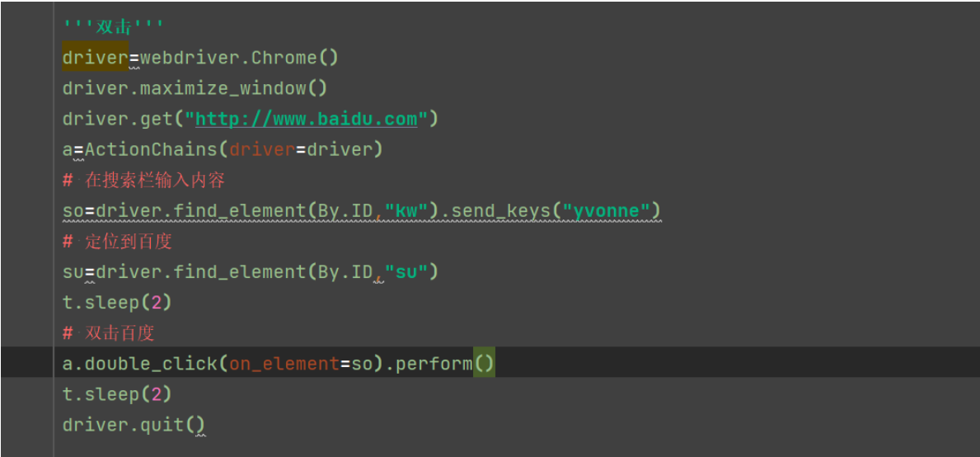The height and width of the screenshot is (457, 980).
Task: Click the comment # 双击百度
Action: tap(109, 333)
